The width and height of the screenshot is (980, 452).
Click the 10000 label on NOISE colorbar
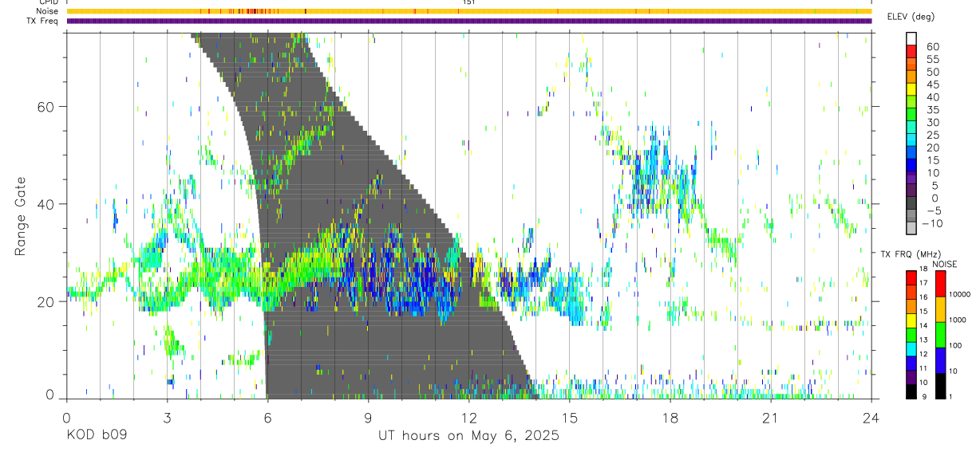pos(959,294)
